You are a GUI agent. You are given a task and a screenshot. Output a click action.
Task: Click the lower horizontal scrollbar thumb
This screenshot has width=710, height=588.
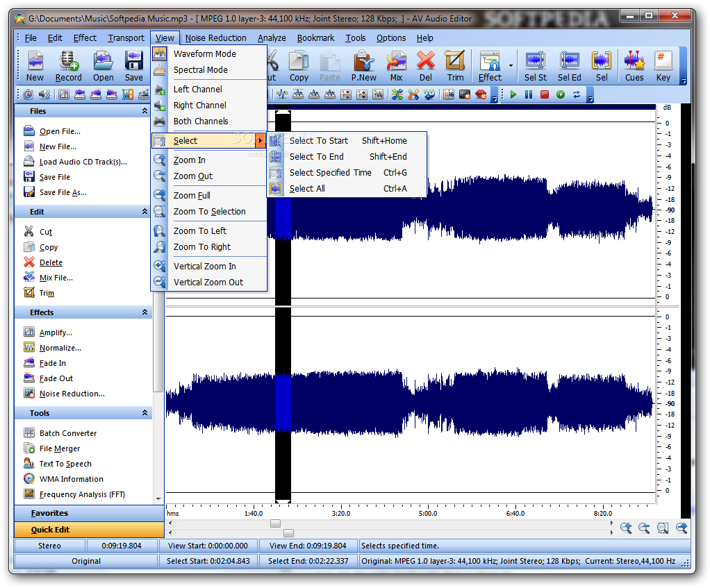point(288,533)
